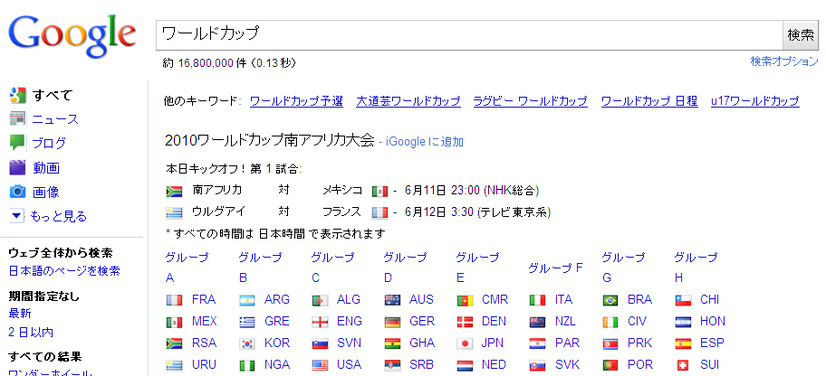Filter by 日本語のページを検索
826x376 pixels.
coord(64,271)
